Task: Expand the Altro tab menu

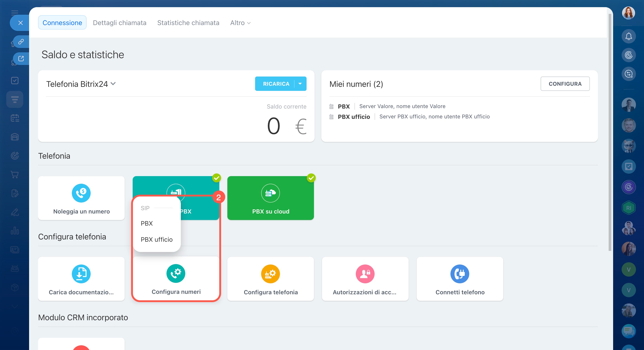Action: 240,23
